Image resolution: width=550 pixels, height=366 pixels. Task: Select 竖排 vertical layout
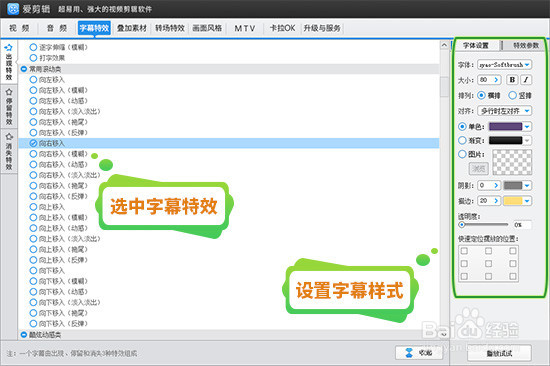pos(512,95)
